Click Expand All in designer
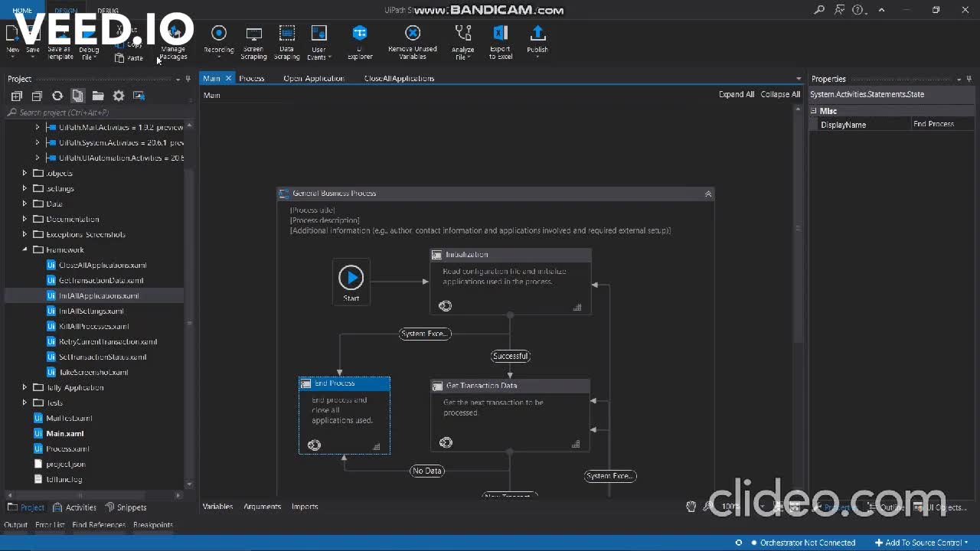 click(x=737, y=94)
